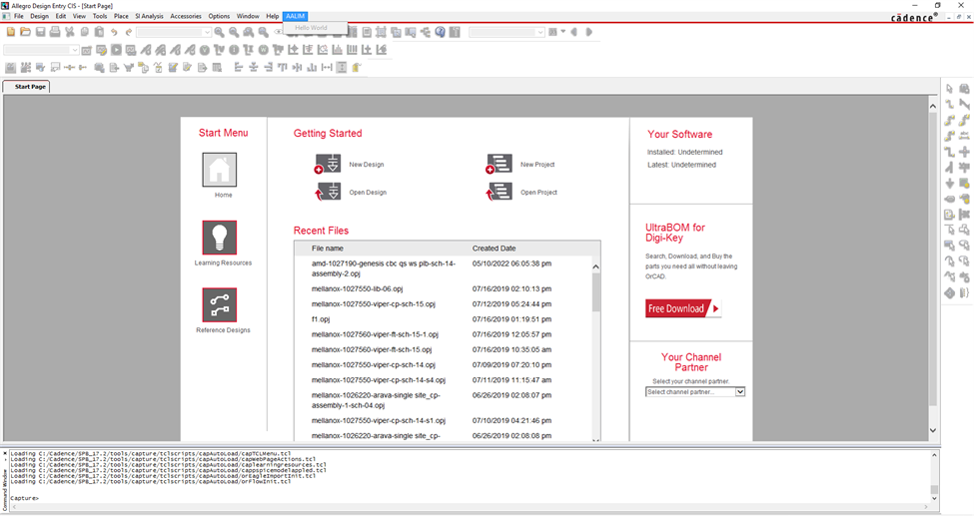Expand the Select channel partner dropdown
The image size is (980, 516).
coord(740,392)
